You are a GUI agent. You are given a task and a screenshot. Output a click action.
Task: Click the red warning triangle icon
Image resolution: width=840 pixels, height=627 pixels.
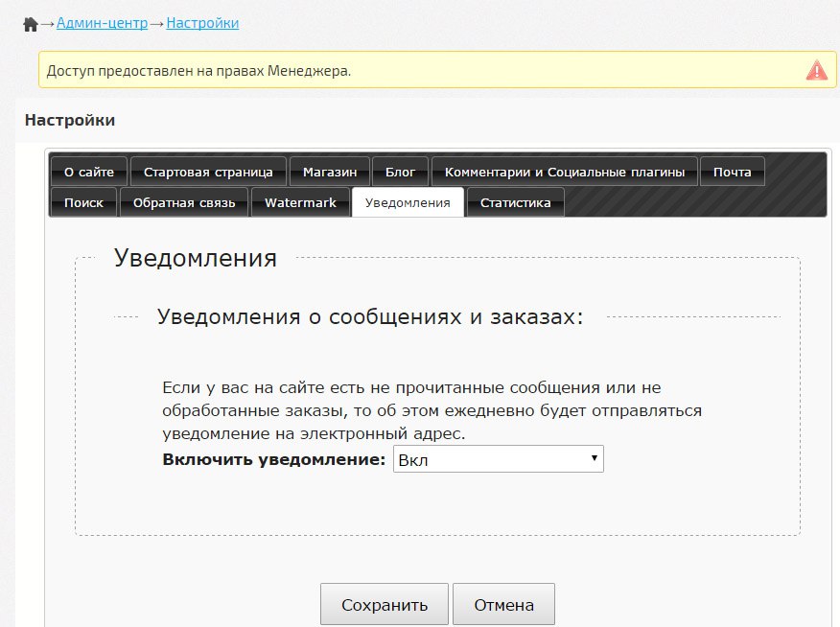(815, 70)
